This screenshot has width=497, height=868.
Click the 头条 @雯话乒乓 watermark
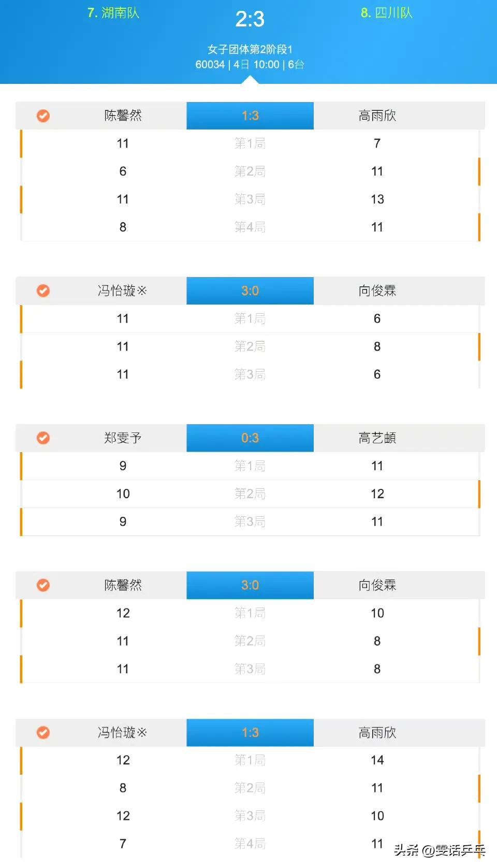coord(440,850)
